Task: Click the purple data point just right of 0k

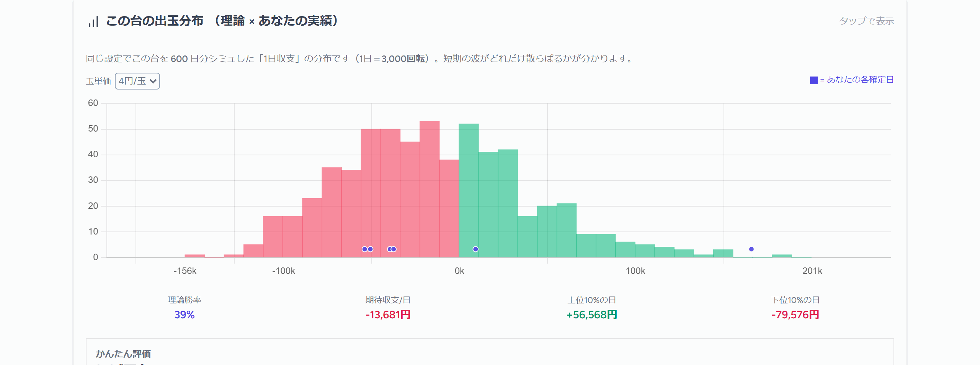Action: 475,249
